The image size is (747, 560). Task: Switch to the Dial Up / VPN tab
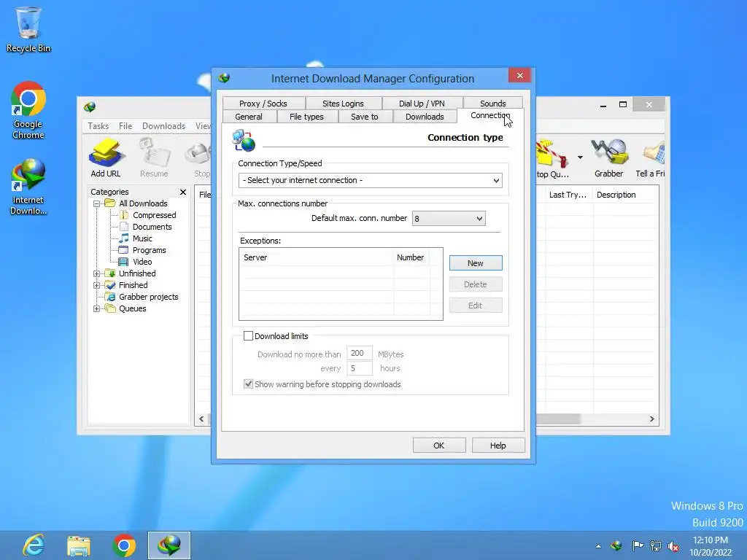pos(422,104)
